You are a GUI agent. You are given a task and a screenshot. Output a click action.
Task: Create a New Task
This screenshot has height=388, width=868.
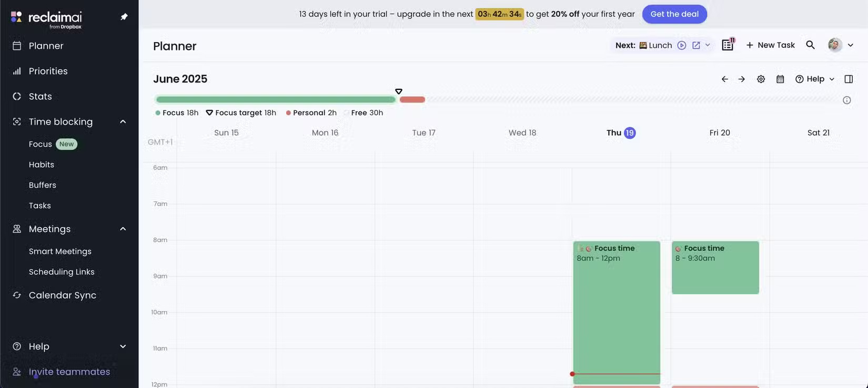770,45
